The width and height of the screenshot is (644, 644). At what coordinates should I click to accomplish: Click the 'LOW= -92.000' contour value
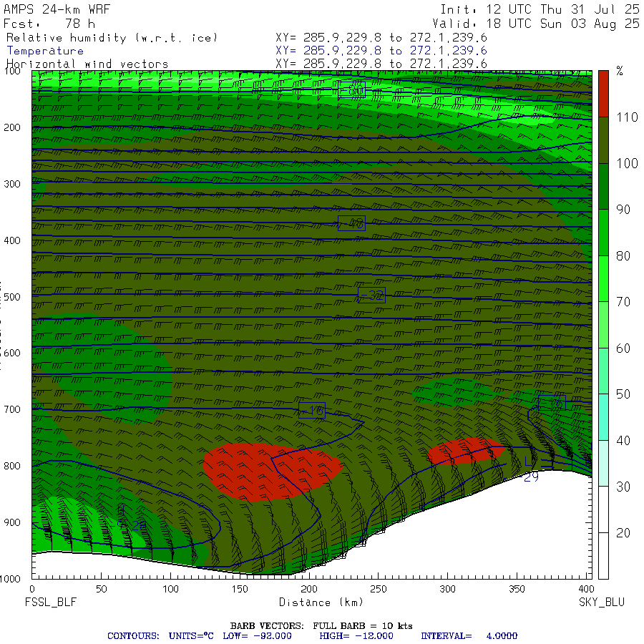click(x=257, y=636)
